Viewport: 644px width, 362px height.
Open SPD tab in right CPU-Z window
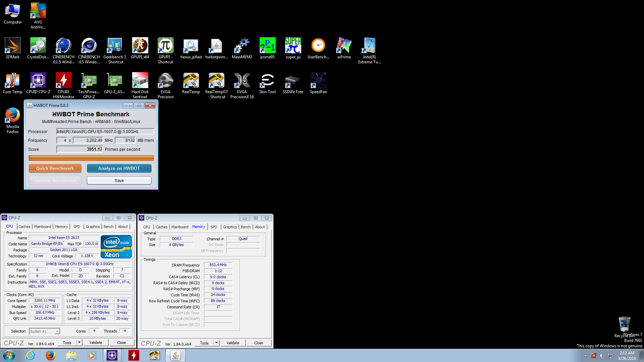(x=214, y=227)
